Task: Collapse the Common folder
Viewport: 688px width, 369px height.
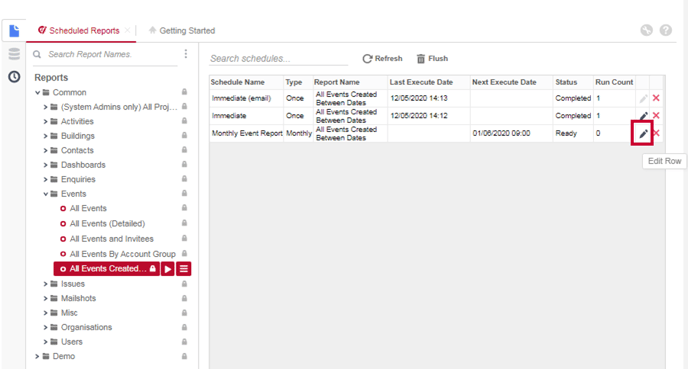Action: (x=38, y=93)
